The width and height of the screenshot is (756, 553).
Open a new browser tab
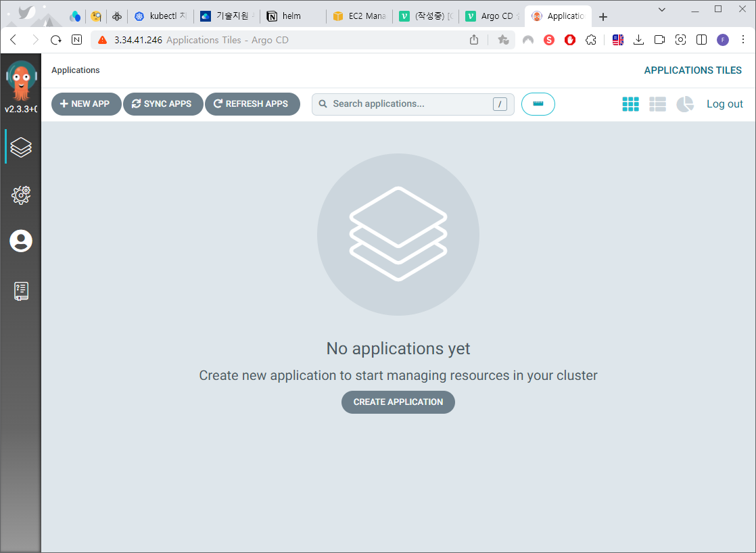pos(603,17)
